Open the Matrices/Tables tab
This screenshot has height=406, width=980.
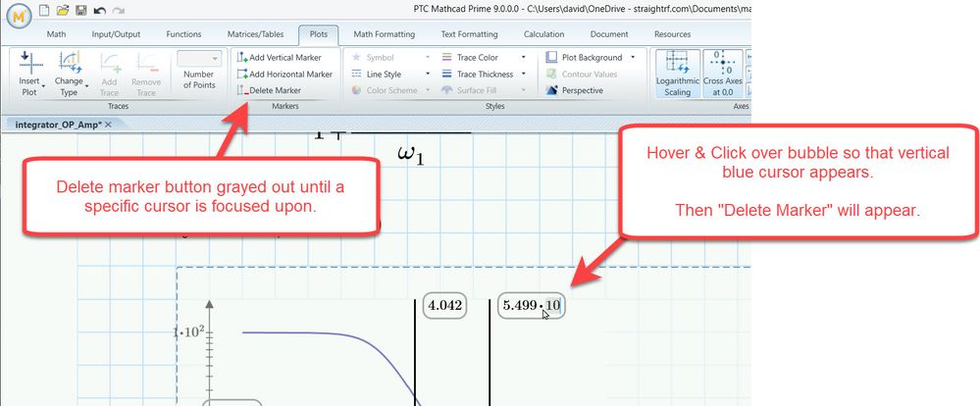[x=255, y=34]
